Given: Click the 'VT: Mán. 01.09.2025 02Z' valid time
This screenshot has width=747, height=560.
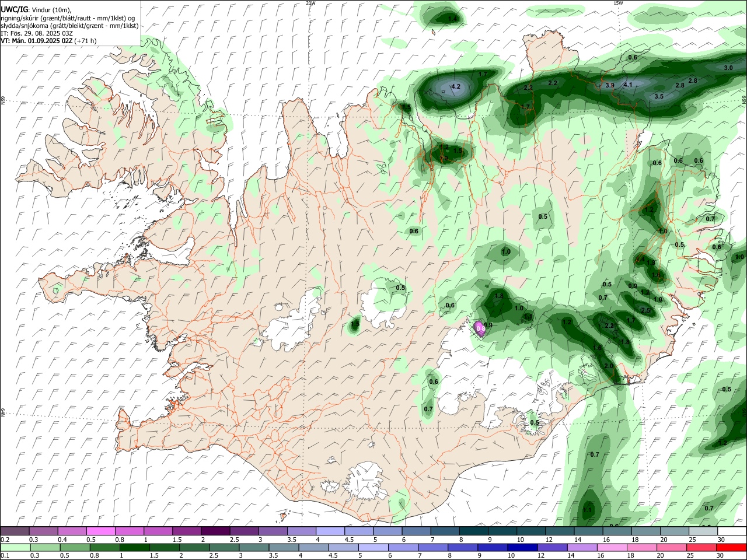Looking at the screenshot, I should (x=37, y=41).
